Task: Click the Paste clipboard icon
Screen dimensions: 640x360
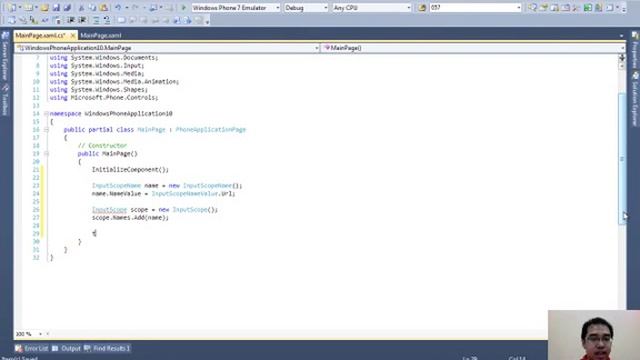Action: [104, 8]
